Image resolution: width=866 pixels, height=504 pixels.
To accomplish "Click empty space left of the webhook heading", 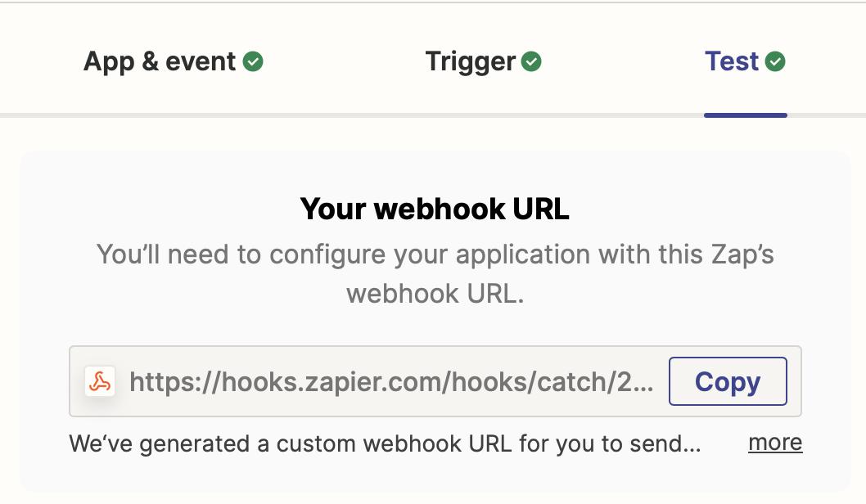I will pyautogui.click(x=160, y=209).
